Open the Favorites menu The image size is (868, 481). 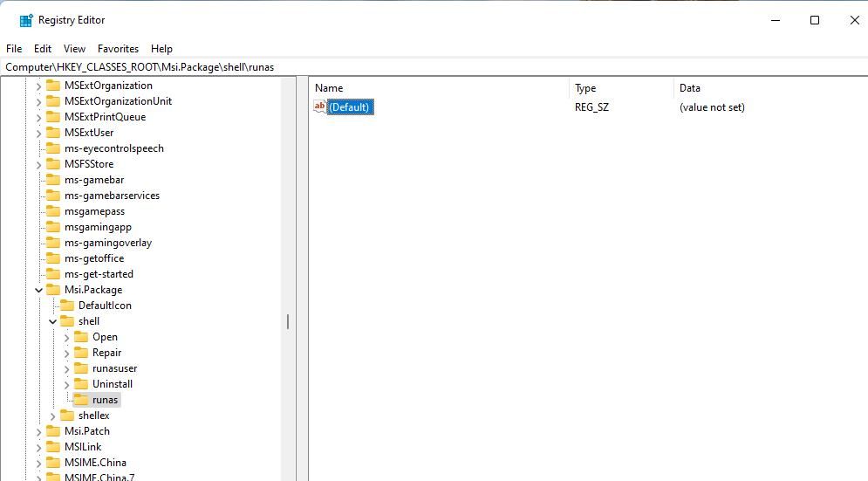point(118,49)
